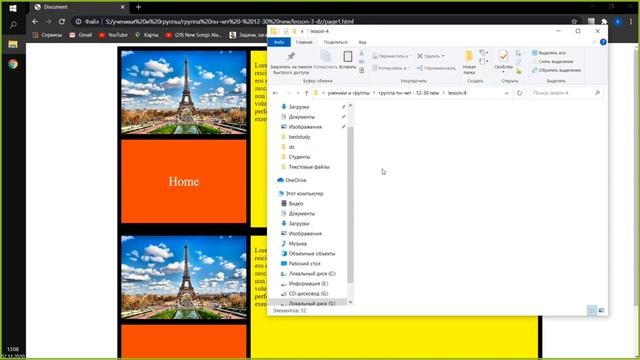Collapse the Explorer ribbon with the chevron
Viewport: 640px width, 360px height.
coord(594,42)
